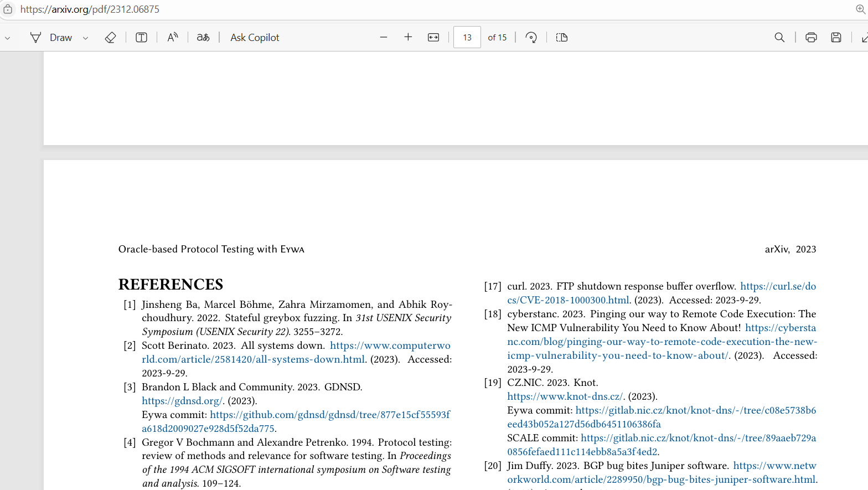
Task: Open curl.se CVE-2018-1000300 link
Action: coord(662,293)
